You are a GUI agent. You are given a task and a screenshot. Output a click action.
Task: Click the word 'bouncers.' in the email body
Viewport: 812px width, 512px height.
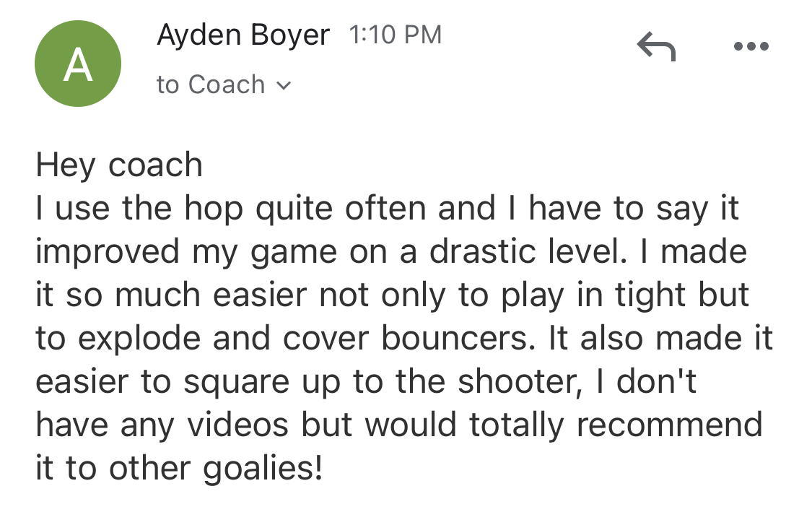click(x=459, y=338)
